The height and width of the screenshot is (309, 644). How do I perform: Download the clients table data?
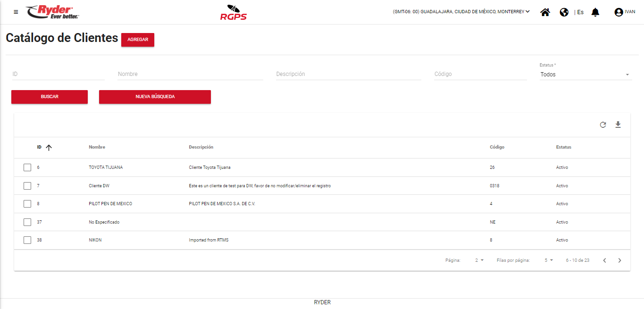[x=618, y=125]
